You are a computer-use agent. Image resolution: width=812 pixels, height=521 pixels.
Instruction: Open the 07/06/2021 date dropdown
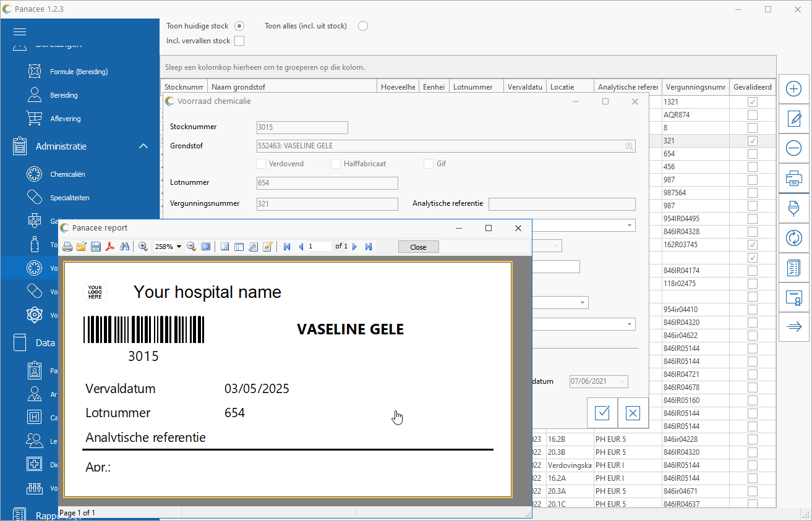coord(622,382)
